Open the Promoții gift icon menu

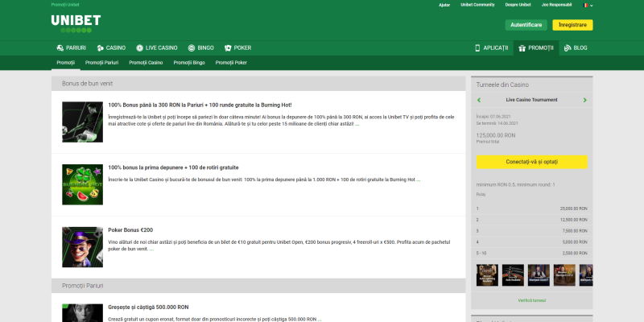(535, 48)
